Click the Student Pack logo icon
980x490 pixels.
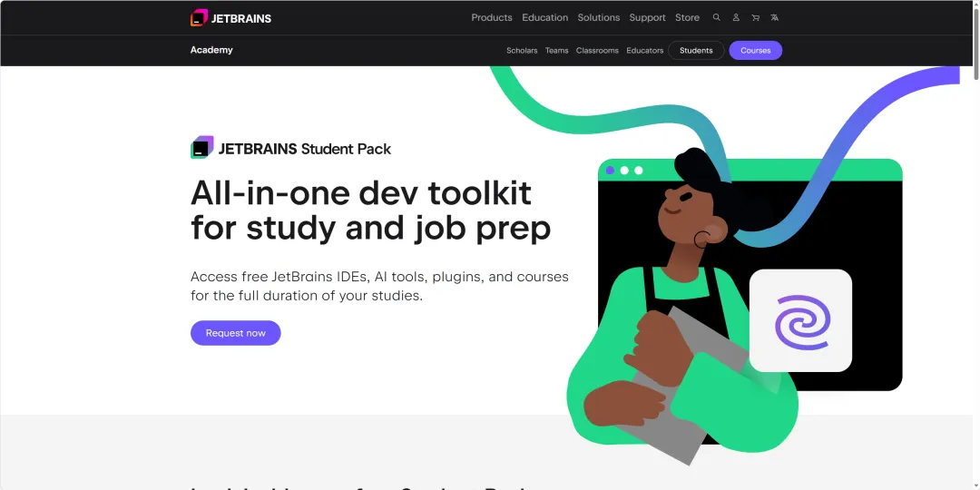(x=201, y=148)
